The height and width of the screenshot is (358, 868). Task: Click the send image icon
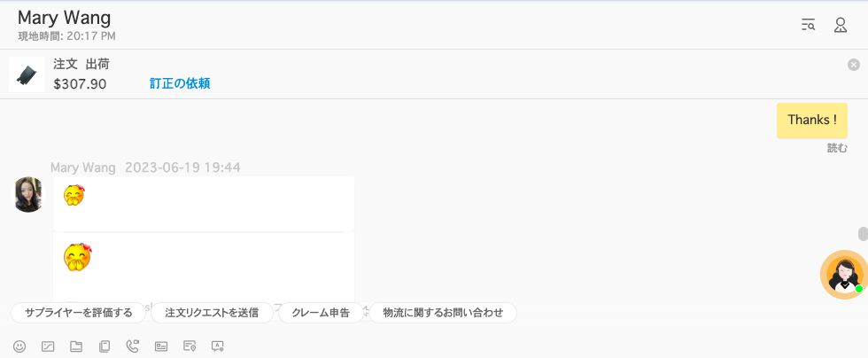click(x=48, y=346)
